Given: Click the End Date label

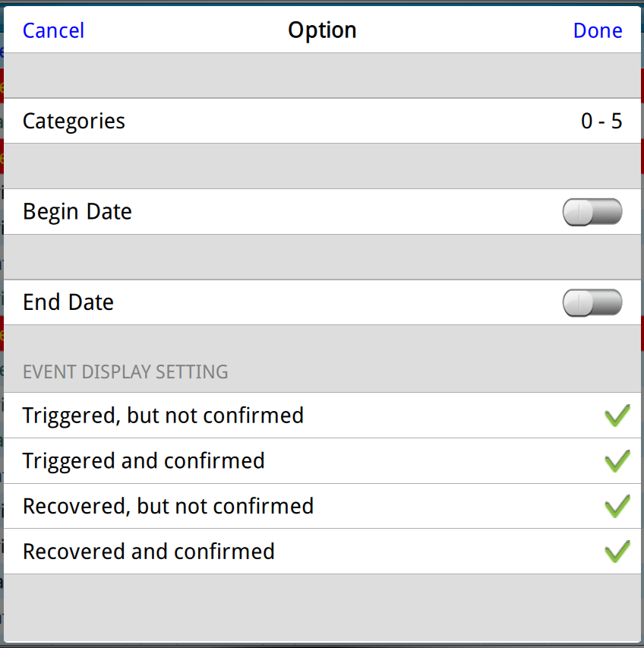Looking at the screenshot, I should 68,302.
